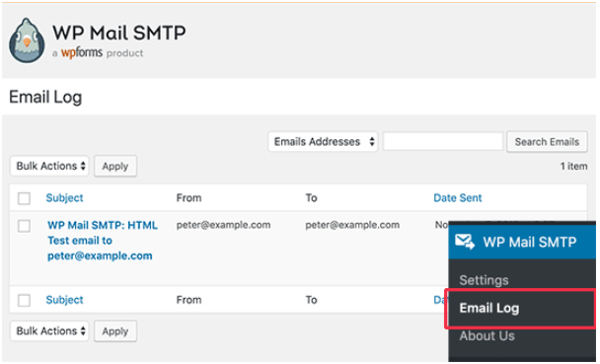
Task: Click the From address peter@example.com cell
Action: (x=223, y=225)
